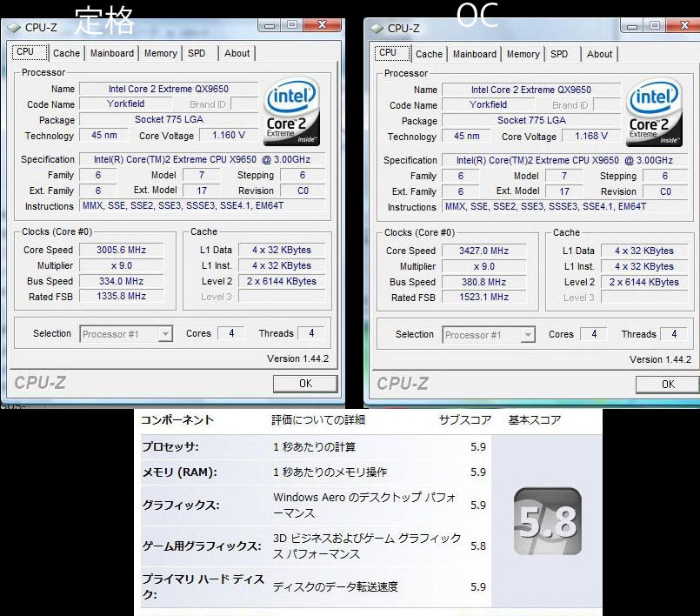Click the 45 nm Technology value in left window
The height and width of the screenshot is (616, 700).
tap(104, 136)
